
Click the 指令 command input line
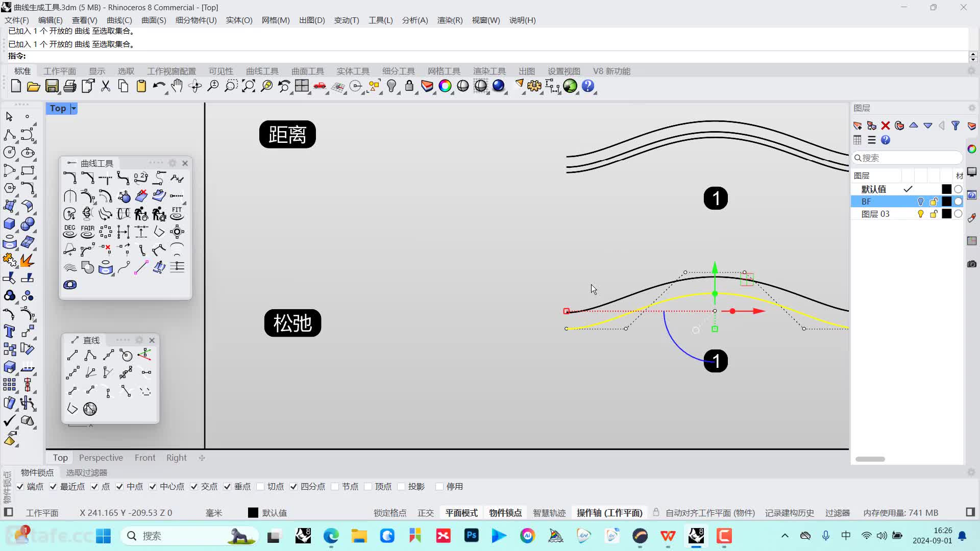[487, 56]
